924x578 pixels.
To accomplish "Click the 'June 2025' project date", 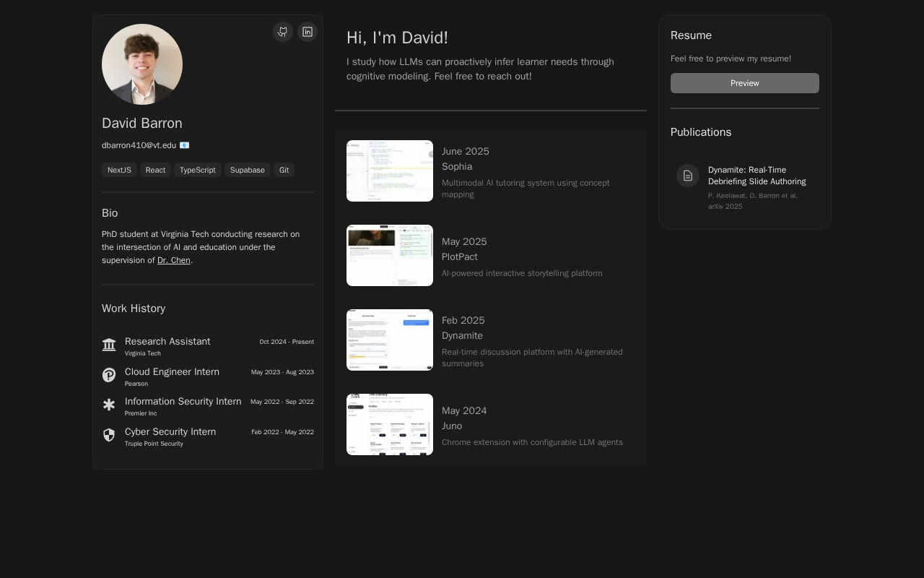I will (466, 152).
